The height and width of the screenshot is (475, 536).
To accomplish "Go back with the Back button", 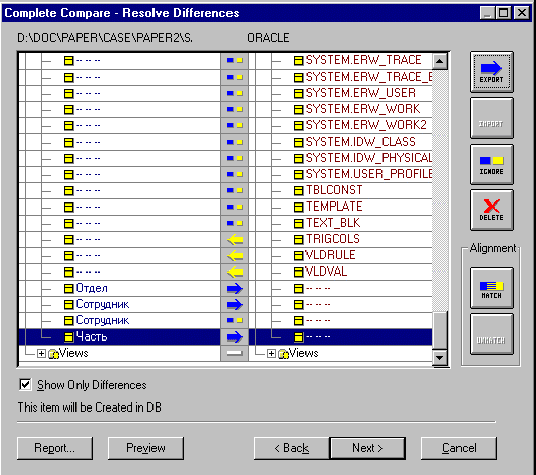I will tap(292, 448).
